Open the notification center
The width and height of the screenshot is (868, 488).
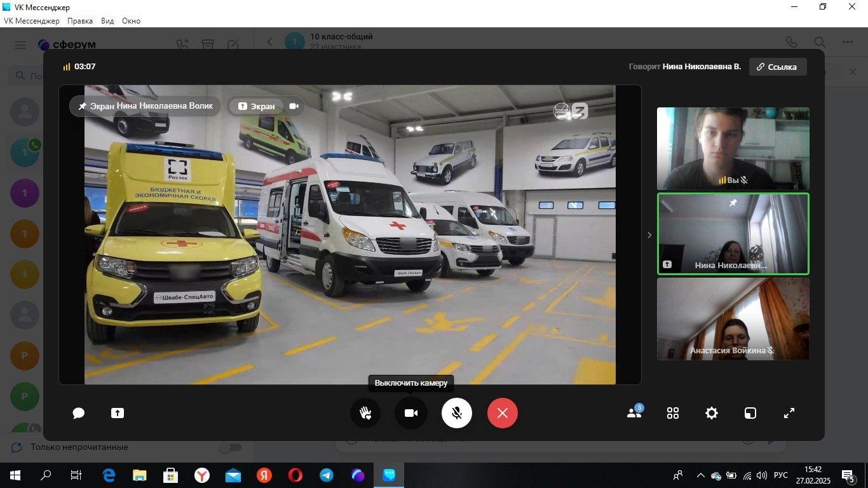tap(848, 475)
